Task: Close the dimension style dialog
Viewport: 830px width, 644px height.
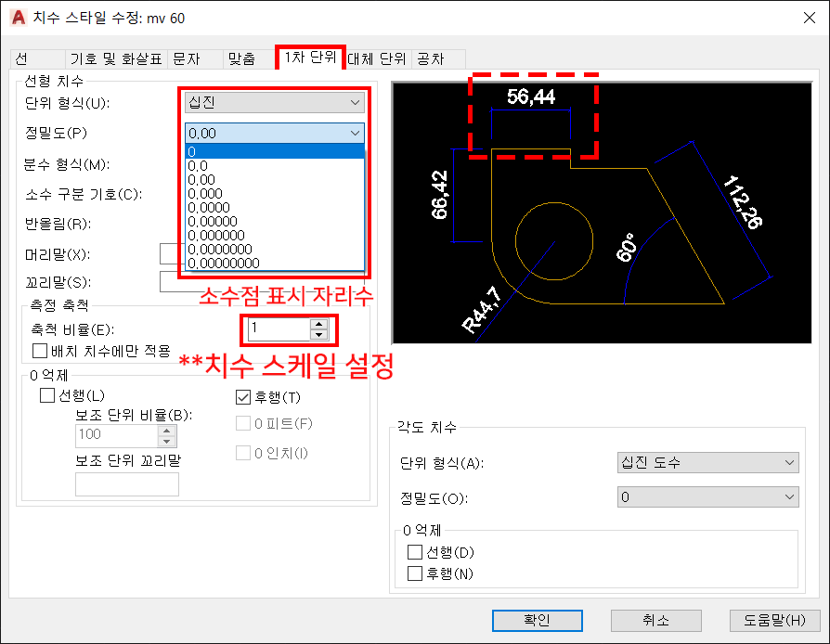Action: tap(809, 18)
